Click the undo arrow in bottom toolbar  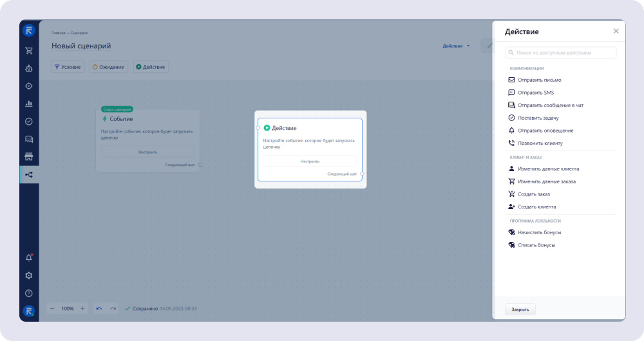[99, 309]
